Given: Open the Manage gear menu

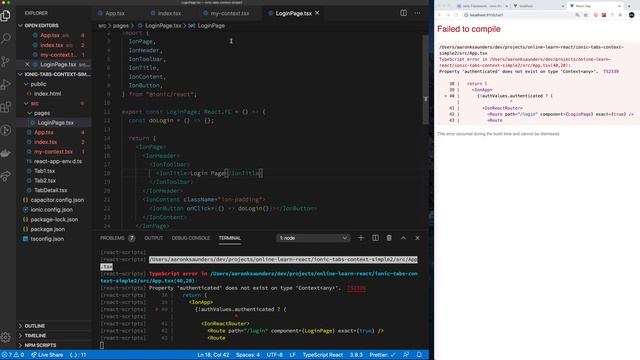Looking at the screenshot, I should point(6,337).
